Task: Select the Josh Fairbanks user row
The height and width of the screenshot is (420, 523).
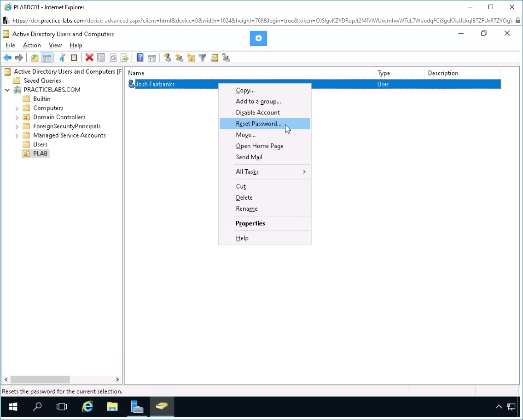Action: click(314, 84)
